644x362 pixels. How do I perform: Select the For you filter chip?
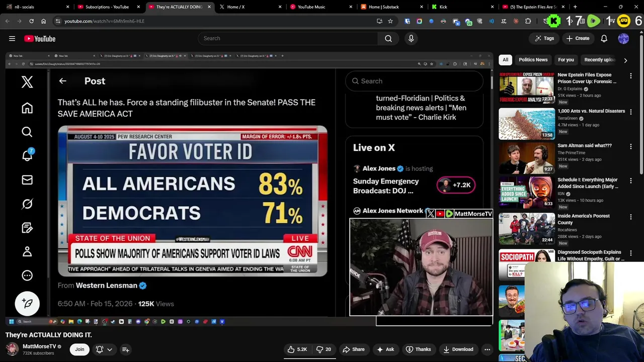pos(566,60)
